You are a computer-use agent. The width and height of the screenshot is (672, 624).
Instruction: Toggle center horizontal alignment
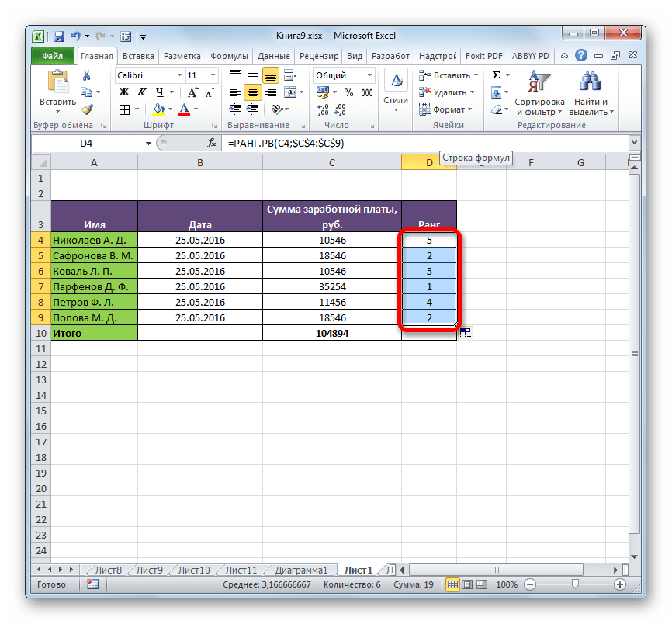point(252,92)
